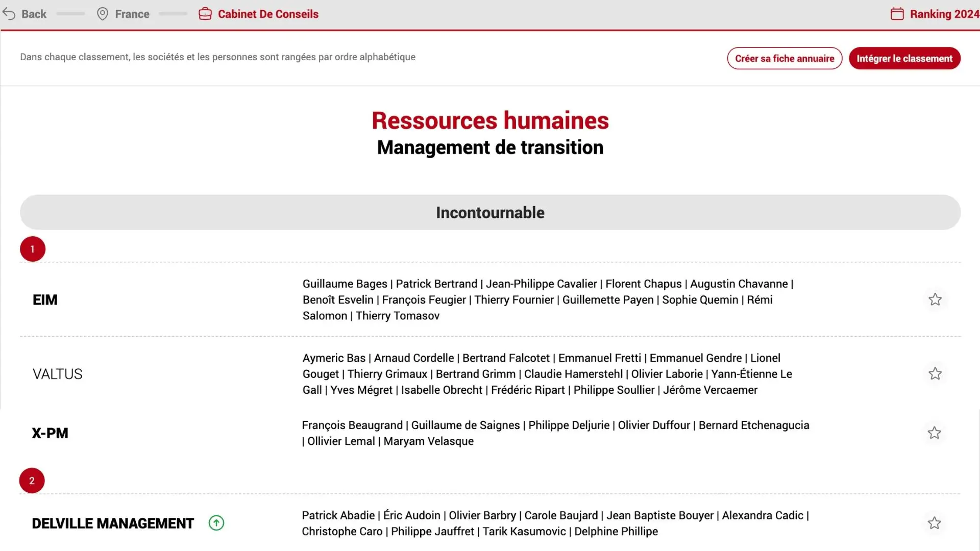Image resolution: width=980 pixels, height=551 pixels.
Task: Open the Ranking 2024 year selector
Action: click(944, 14)
